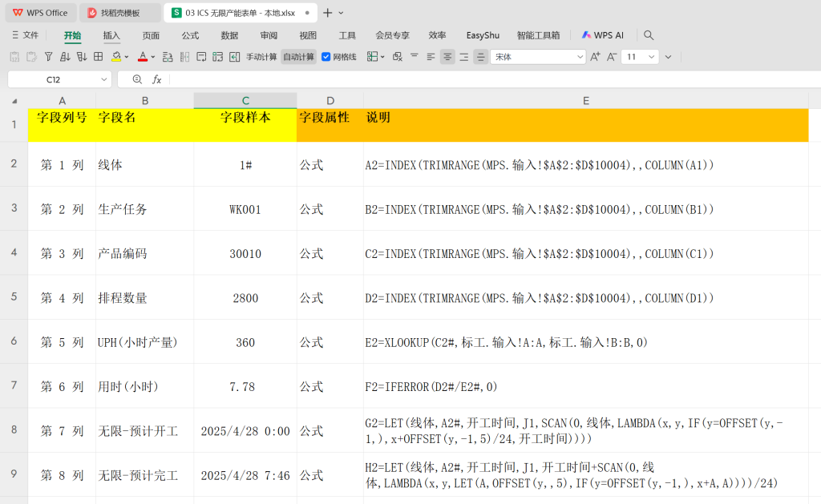Expand the freeze panes dropdown arrow
This screenshot has height=504, width=821.
coord(382,57)
